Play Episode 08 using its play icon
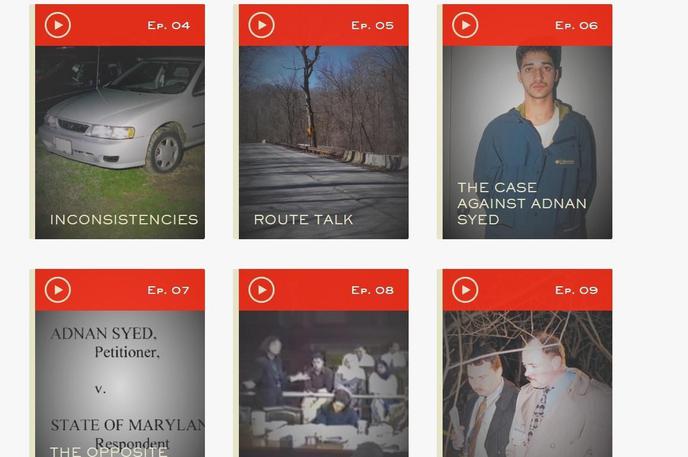Viewport: 688px width, 457px height. (x=262, y=290)
